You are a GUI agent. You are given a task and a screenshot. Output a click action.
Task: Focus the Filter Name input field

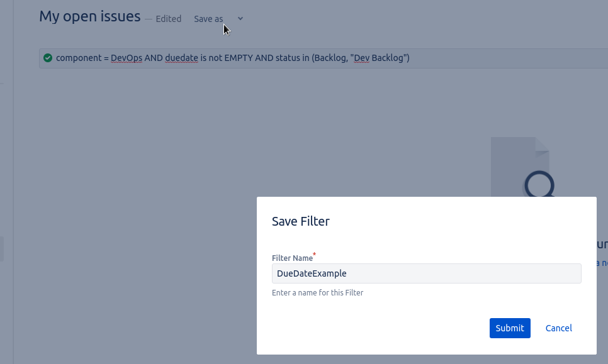click(x=427, y=273)
